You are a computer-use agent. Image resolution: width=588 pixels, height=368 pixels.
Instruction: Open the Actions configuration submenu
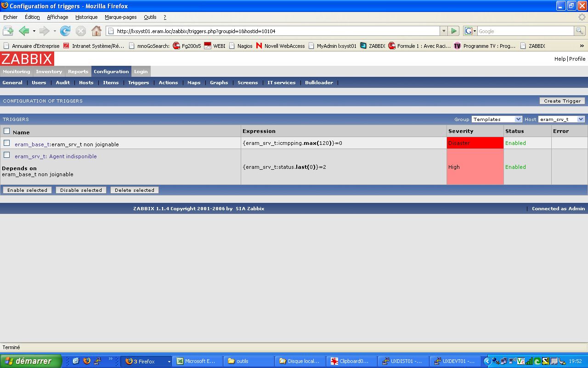pyautogui.click(x=168, y=83)
